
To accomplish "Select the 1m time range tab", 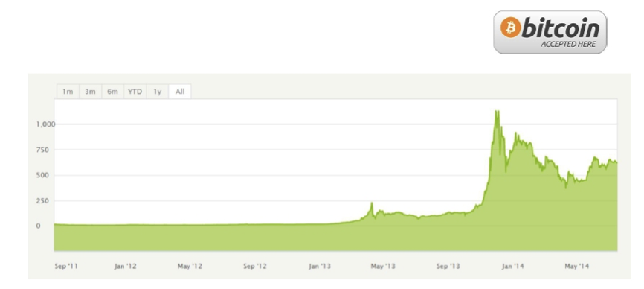I will pos(68,92).
